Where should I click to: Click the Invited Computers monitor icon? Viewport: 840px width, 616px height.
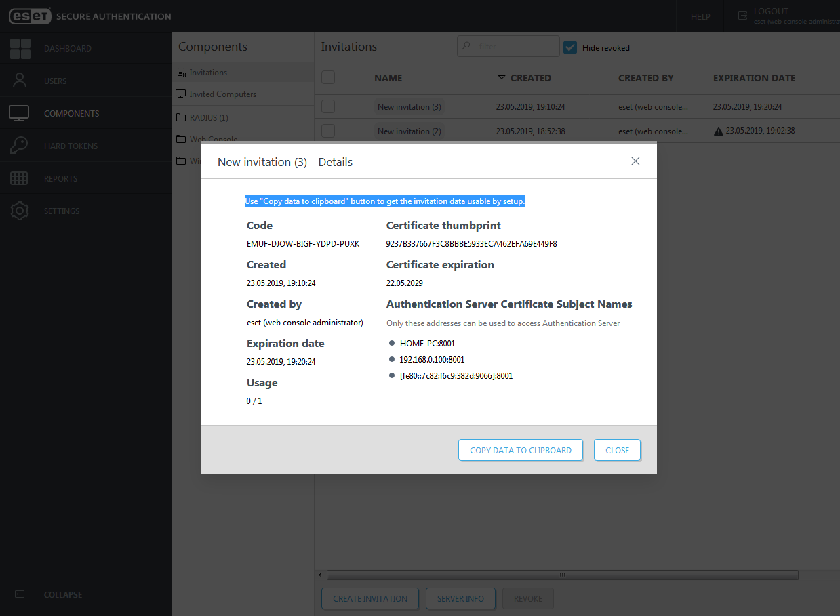pyautogui.click(x=181, y=94)
